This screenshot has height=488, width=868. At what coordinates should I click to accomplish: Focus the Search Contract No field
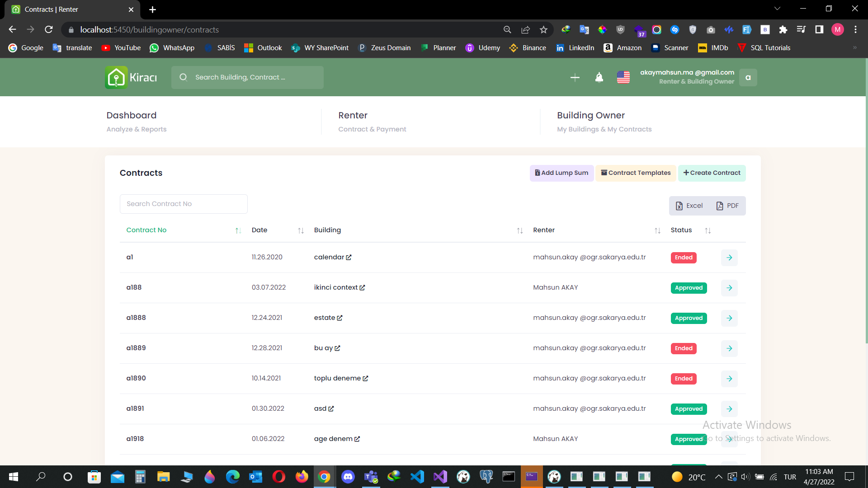tap(184, 204)
